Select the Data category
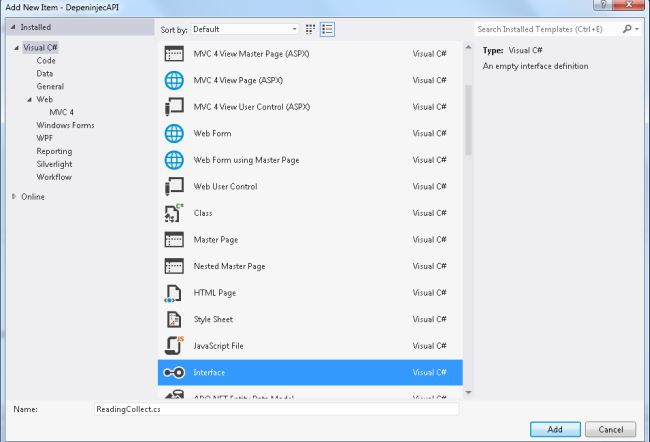Screen dimensions: 650x442 tap(45, 73)
